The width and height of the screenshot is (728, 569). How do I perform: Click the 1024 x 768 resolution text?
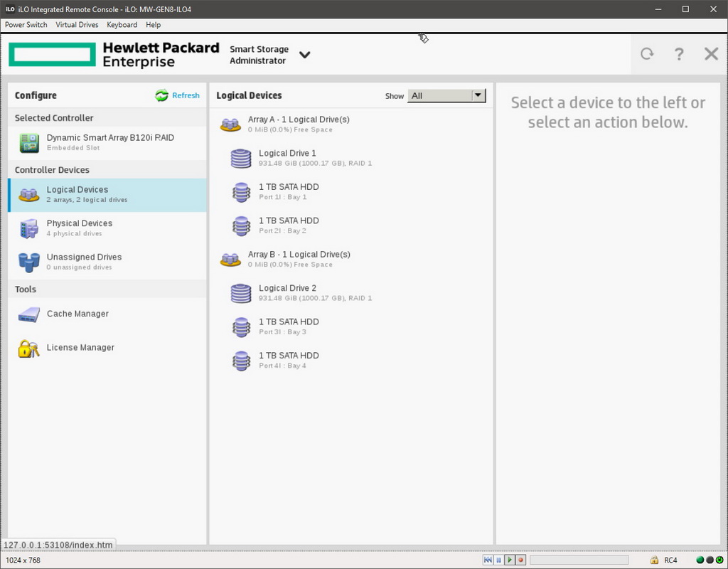coord(23,560)
